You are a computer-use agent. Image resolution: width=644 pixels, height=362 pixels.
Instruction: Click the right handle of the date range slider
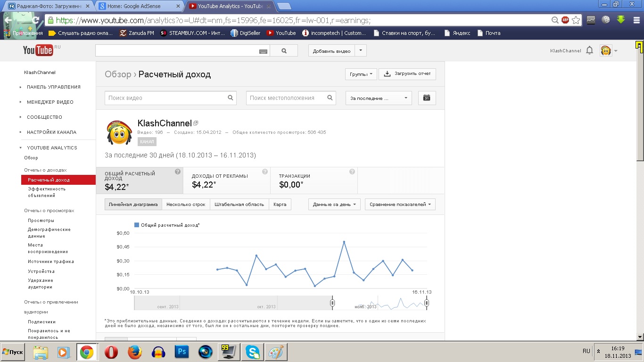(x=427, y=303)
